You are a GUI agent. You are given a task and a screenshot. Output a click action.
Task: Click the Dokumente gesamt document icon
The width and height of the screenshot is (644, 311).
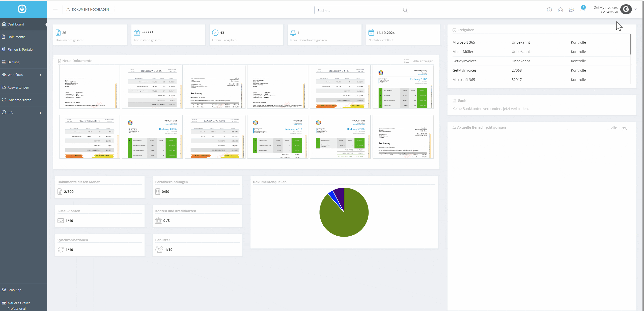[58, 33]
